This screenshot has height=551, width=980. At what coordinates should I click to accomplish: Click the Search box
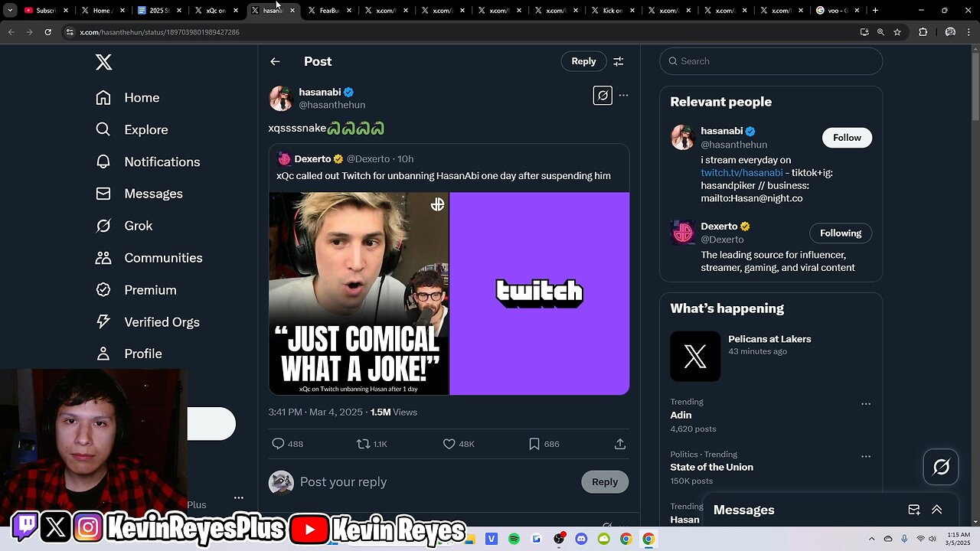coord(771,61)
